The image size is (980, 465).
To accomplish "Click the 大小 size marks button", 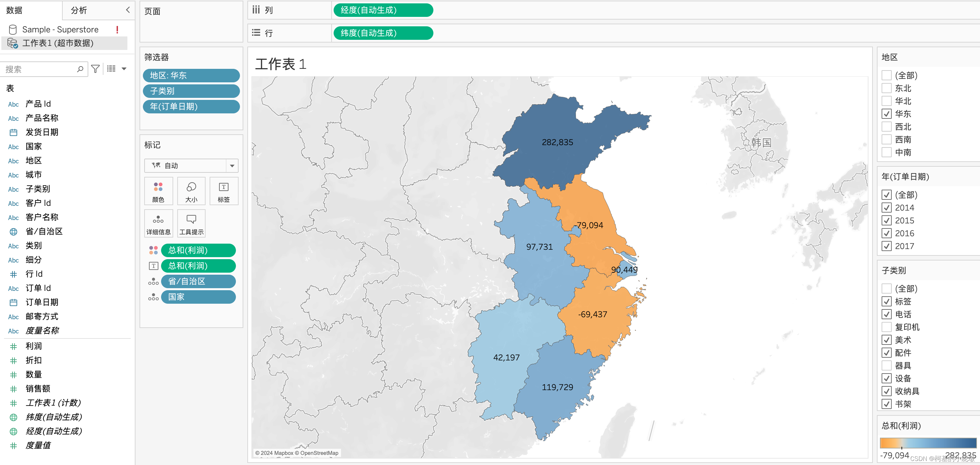I will tap(191, 191).
